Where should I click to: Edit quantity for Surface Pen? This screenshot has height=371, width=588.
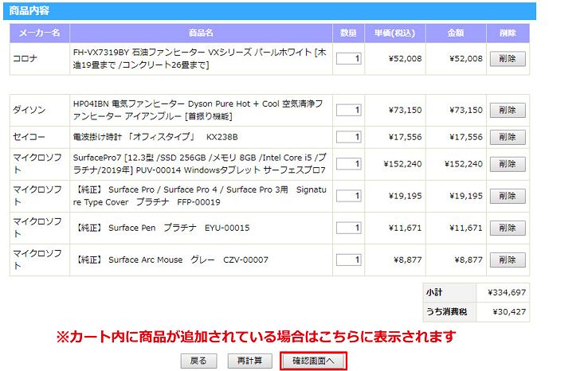349,228
